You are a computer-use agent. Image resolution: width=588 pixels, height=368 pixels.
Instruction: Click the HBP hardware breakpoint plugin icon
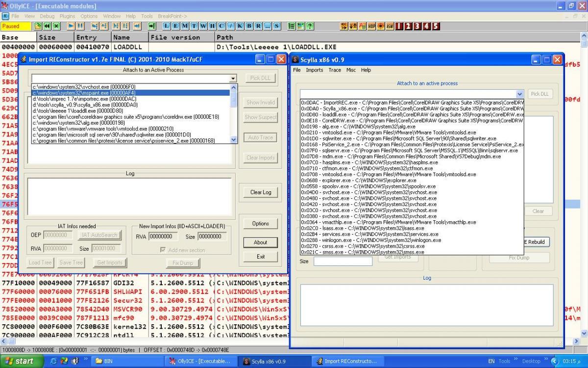click(x=371, y=26)
